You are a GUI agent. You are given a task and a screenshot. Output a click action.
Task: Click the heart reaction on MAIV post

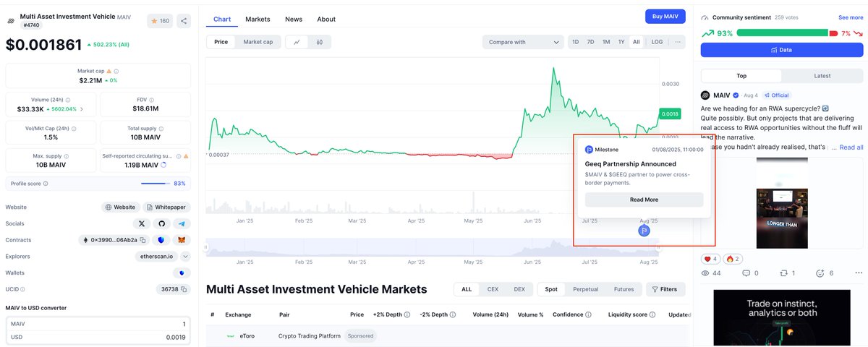710,259
